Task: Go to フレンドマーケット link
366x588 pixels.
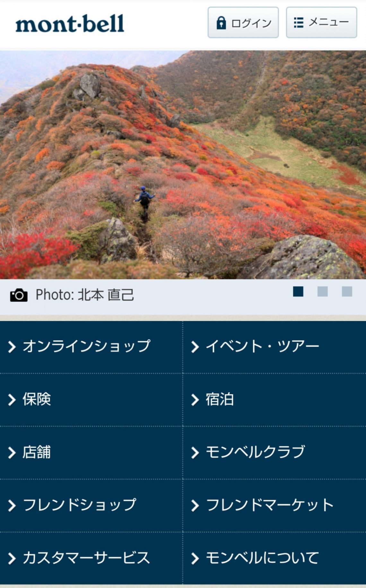Action: click(274, 506)
